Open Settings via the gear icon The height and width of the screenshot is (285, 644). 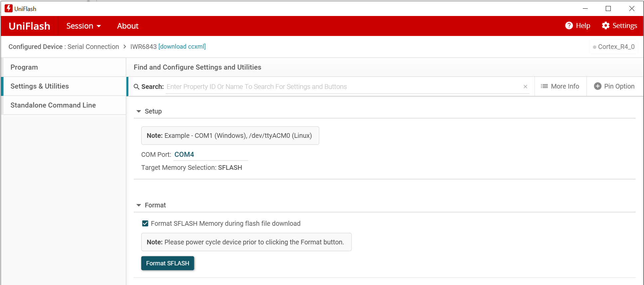tap(606, 26)
